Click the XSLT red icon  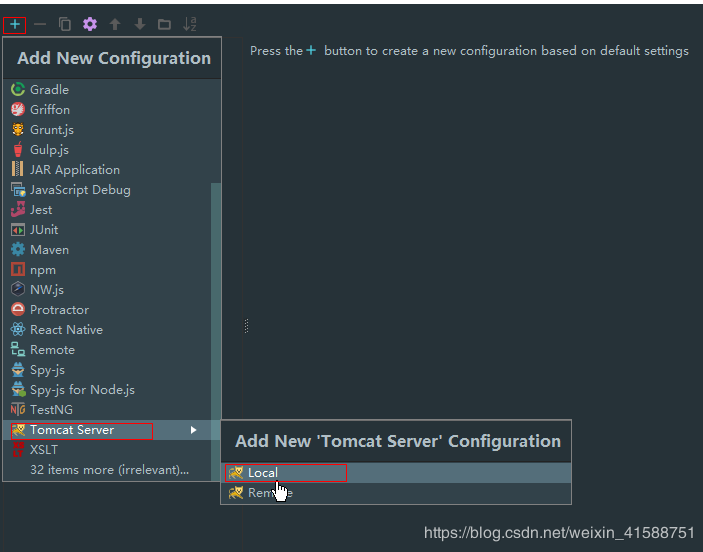coord(18,449)
